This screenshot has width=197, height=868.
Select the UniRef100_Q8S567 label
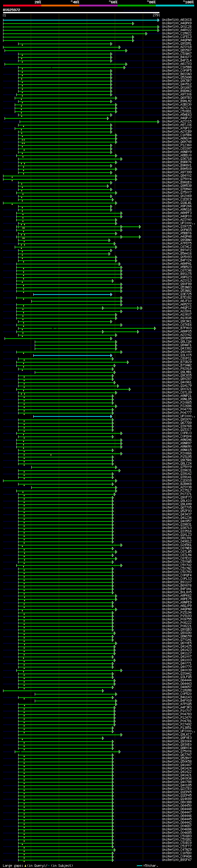(177, 50)
